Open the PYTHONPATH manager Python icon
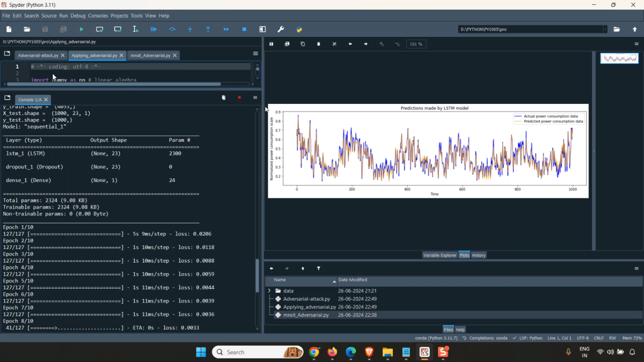The image size is (644, 362). 299,29
